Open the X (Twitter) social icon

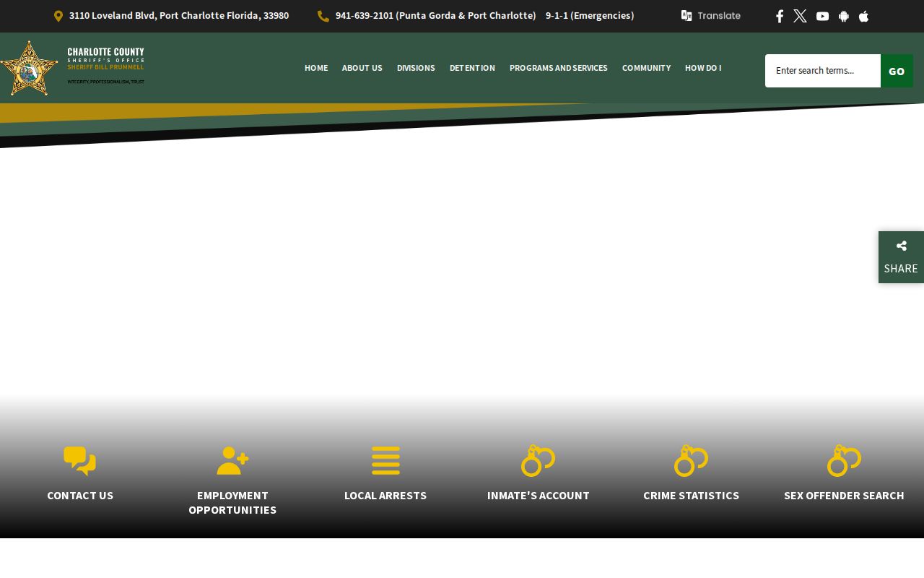(800, 16)
